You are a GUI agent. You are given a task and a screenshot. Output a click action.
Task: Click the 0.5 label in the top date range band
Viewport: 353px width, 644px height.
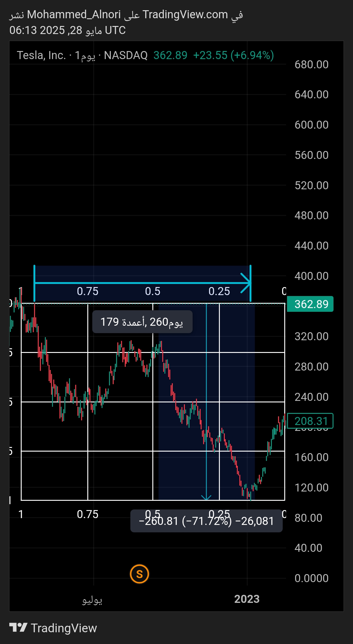(x=153, y=291)
